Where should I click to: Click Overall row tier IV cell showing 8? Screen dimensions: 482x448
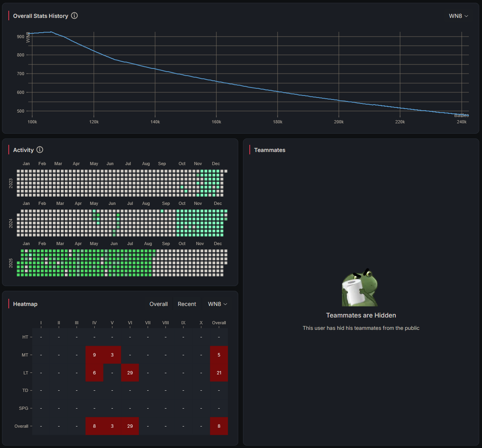pos(94,426)
